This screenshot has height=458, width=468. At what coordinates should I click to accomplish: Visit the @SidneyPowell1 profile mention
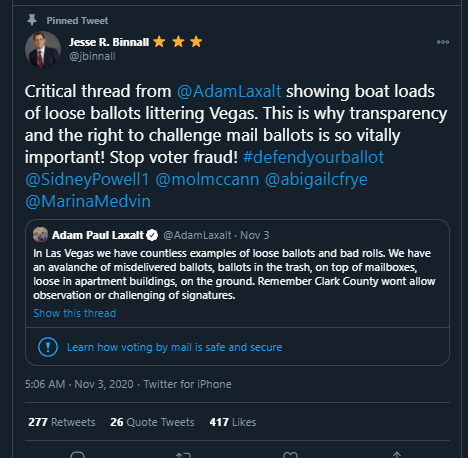tap(87, 179)
